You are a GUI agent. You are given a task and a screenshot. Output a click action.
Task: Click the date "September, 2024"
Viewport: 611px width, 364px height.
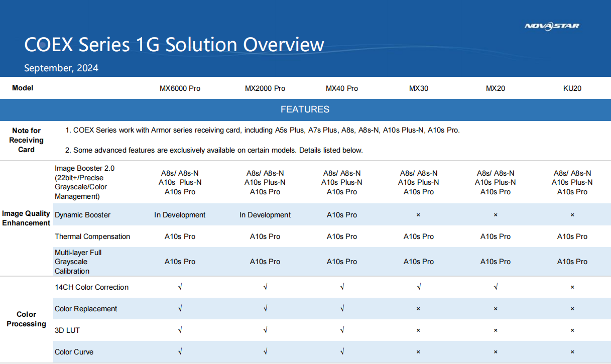coord(61,68)
